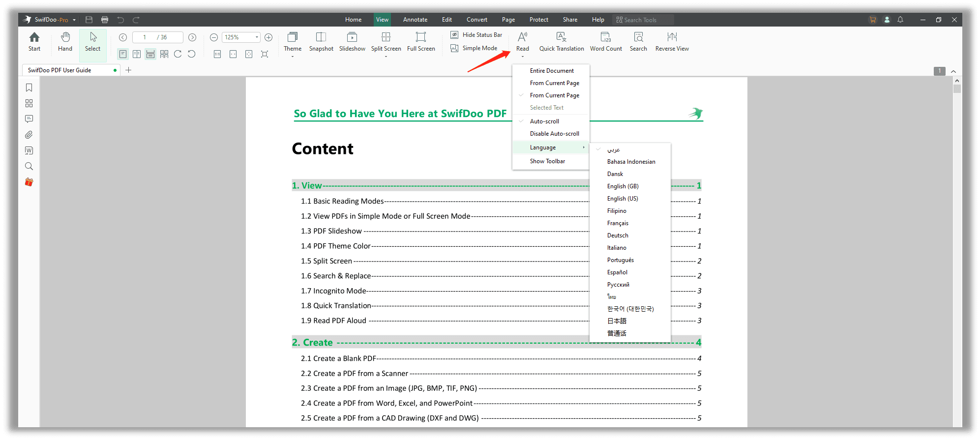
Task: Go to the Start home icon
Action: [34, 42]
